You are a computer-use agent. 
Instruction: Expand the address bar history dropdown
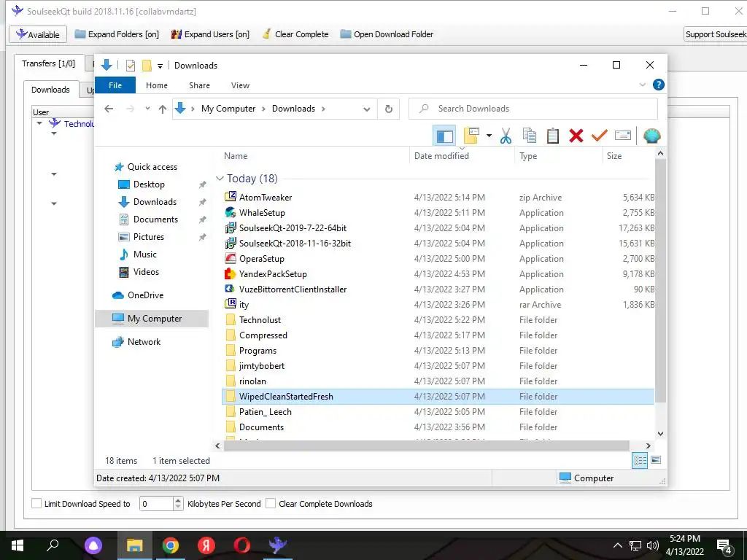point(367,109)
